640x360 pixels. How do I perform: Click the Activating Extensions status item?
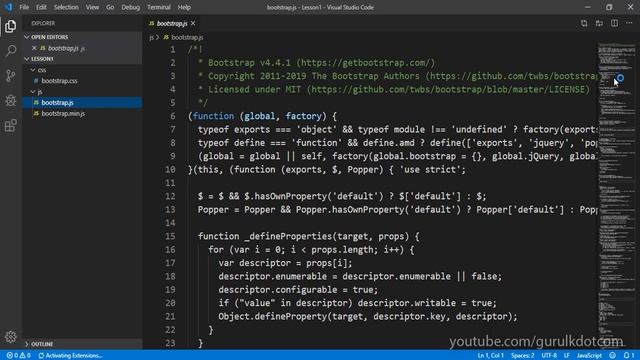70,356
